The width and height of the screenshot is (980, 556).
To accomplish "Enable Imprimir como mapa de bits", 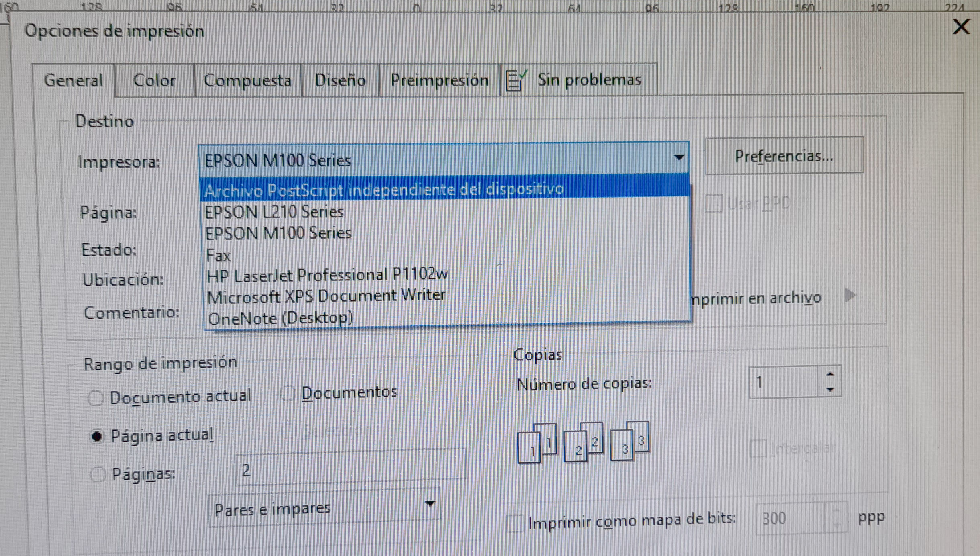I will (x=515, y=523).
